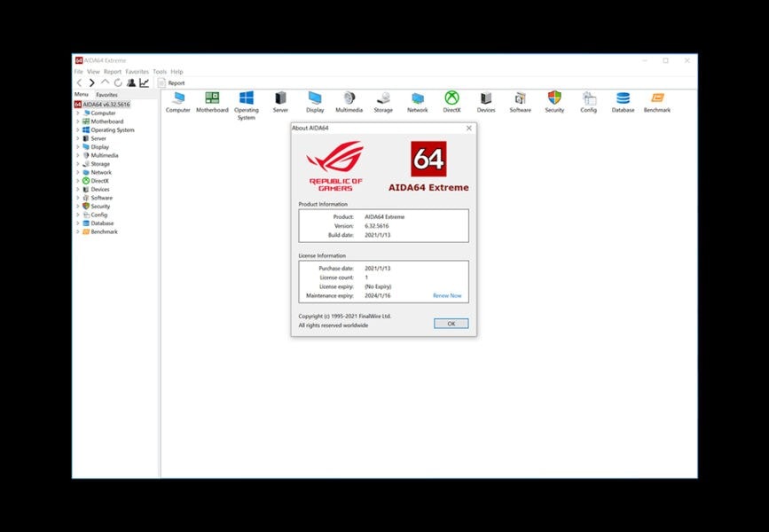Viewport: 769px width, 532px height.
Task: Click the Storage category icon
Action: tap(383, 98)
